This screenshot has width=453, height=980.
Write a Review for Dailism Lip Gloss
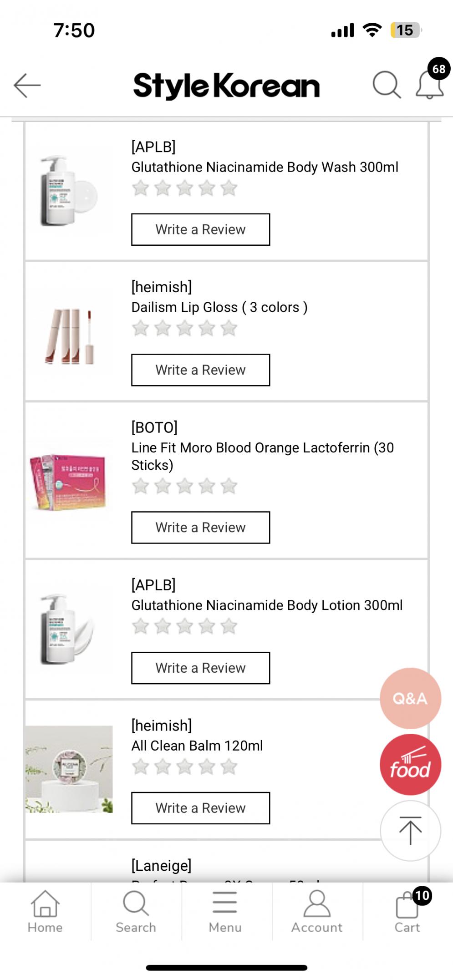point(200,370)
